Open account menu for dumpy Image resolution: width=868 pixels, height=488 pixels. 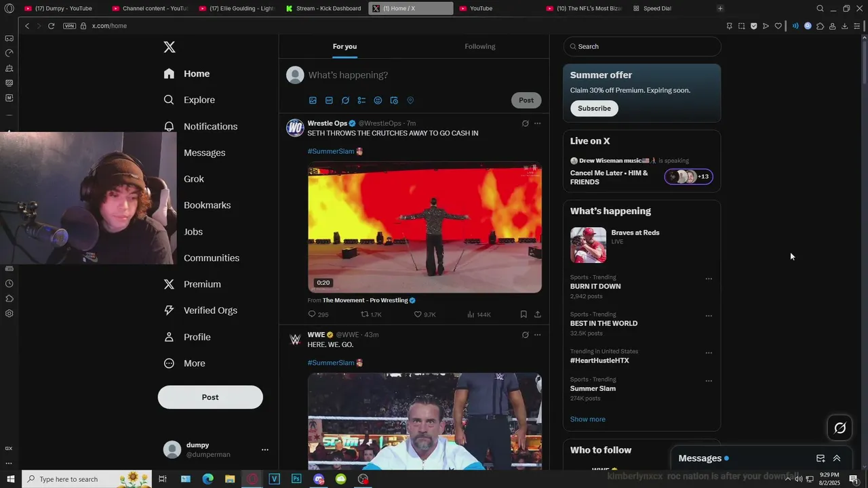265,449
